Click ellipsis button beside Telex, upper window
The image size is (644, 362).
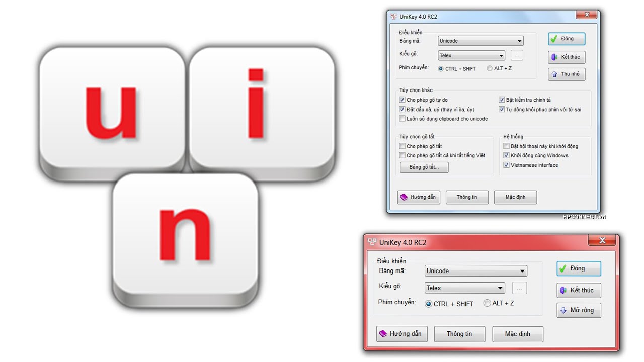pyautogui.click(x=517, y=55)
